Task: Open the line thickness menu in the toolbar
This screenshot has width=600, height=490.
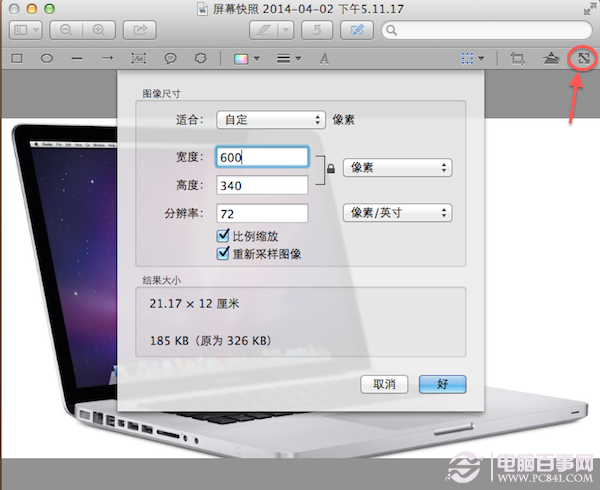Action: point(289,59)
